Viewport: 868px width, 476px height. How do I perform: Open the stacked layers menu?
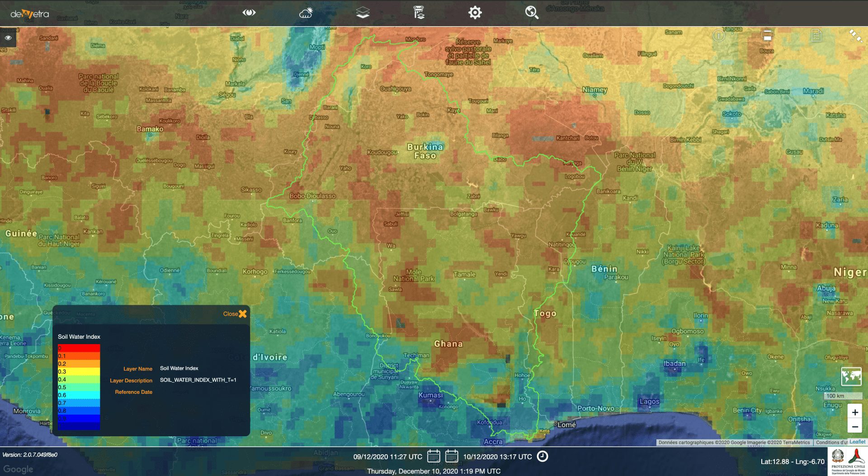pyautogui.click(x=363, y=13)
